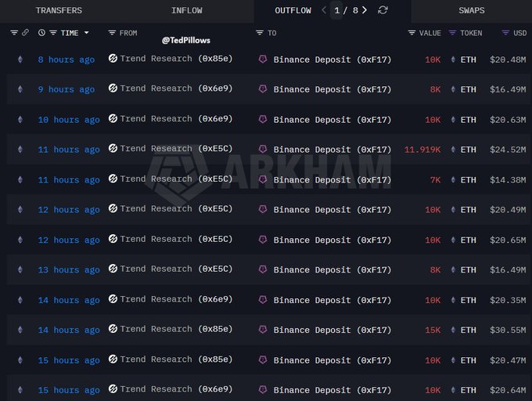Viewport: 532px width, 401px height.
Task: Select the $20.64M USD amount
Action: pyautogui.click(x=508, y=390)
